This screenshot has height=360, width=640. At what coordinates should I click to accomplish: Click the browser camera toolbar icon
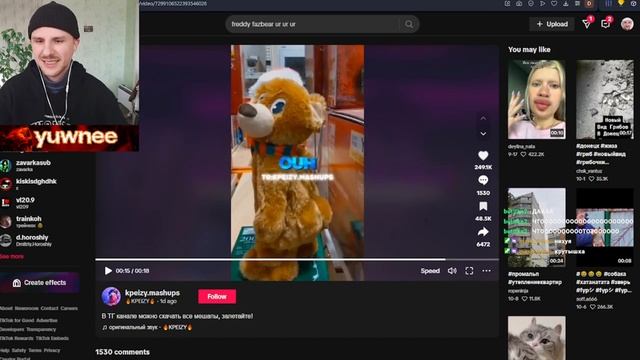tap(519, 4)
